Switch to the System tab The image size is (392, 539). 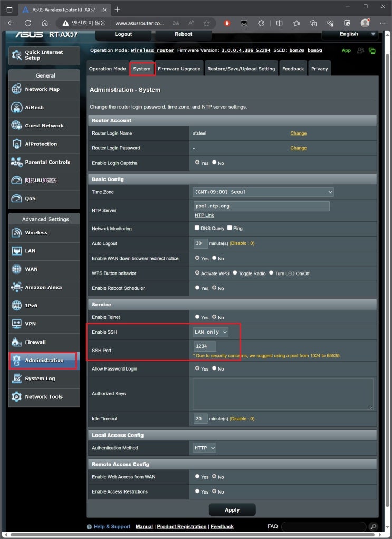point(142,69)
